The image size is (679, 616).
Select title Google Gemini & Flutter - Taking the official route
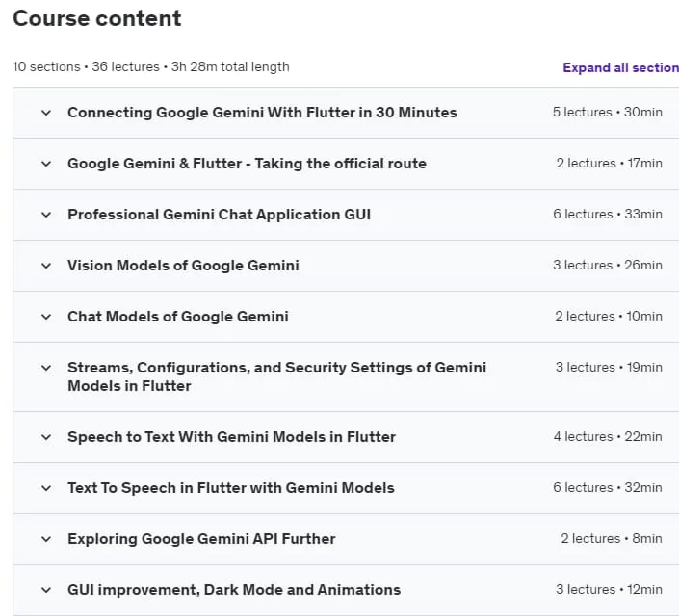pyautogui.click(x=247, y=164)
